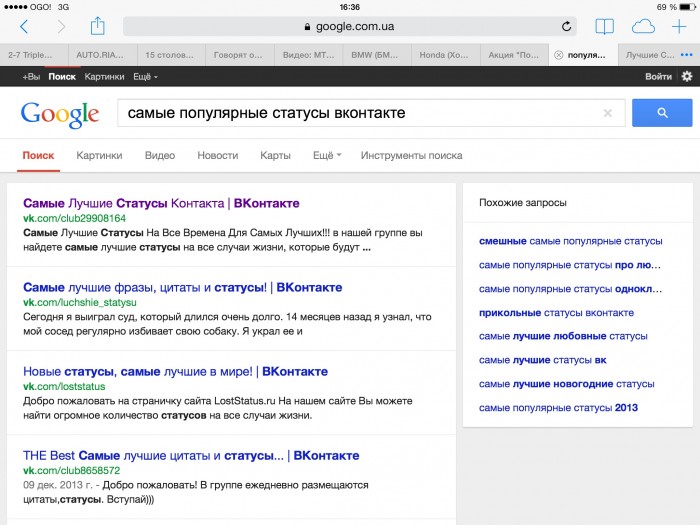Open the bookmarks book icon
The width and height of the screenshot is (700, 525).
604,26
